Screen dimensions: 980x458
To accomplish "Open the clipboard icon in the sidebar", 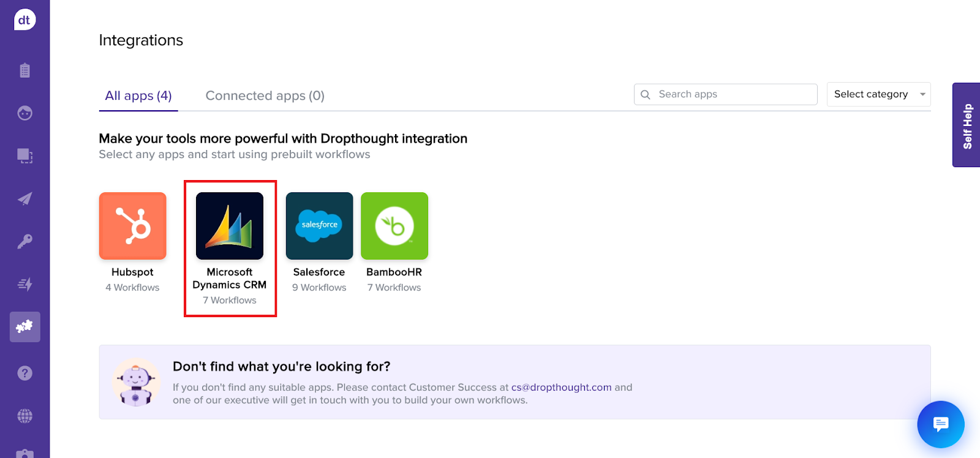I will [x=24, y=70].
